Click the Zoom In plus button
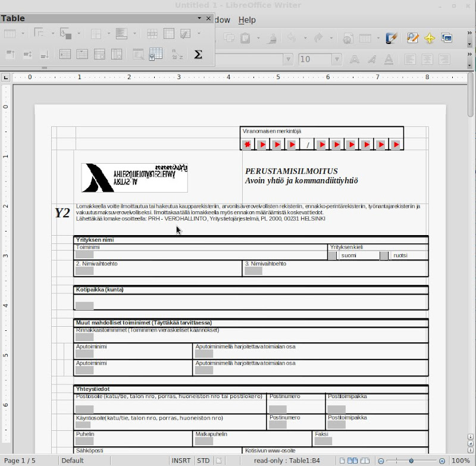Screen dimensions: 476x466 point(443,461)
